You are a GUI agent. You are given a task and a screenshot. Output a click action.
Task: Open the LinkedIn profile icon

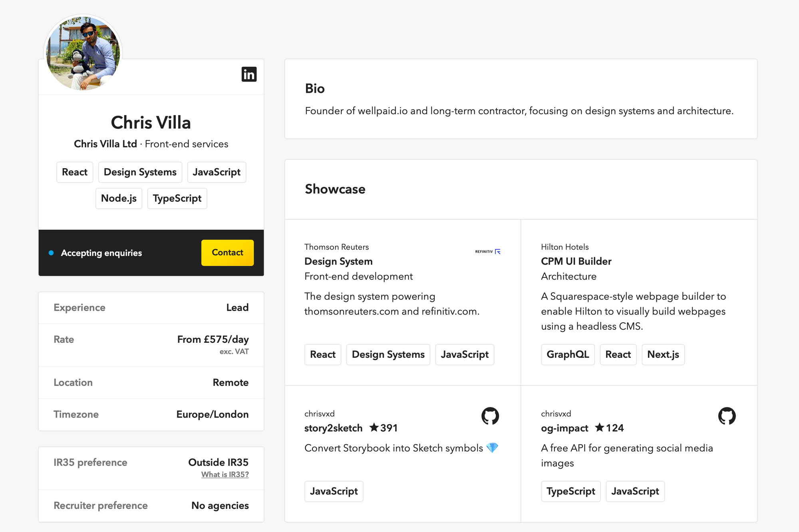pyautogui.click(x=249, y=74)
